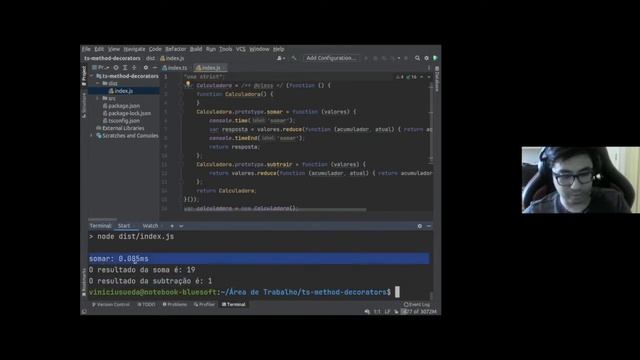Viewport: 640px width, 360px height.
Task: Click the highlighted somar 0.085ms line
Action: [x=259, y=258]
